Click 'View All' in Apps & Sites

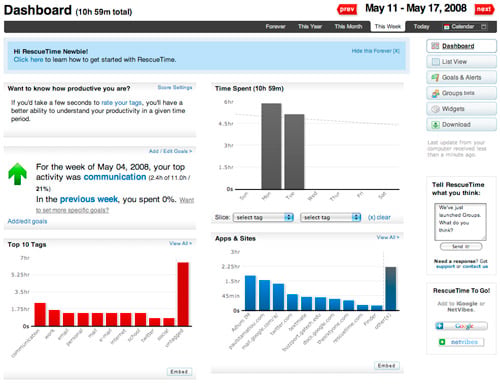(388, 237)
